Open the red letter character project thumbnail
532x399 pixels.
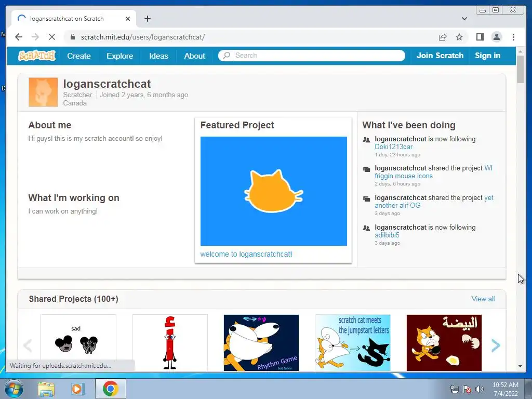[170, 343]
